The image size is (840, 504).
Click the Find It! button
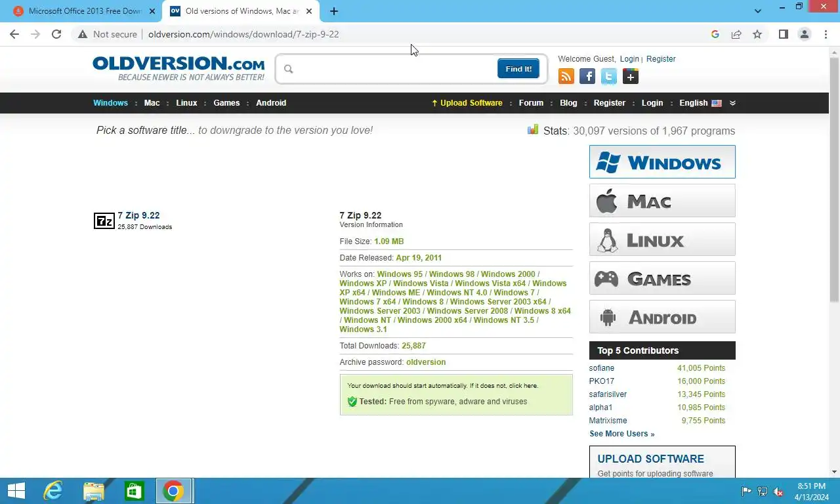pyautogui.click(x=518, y=69)
